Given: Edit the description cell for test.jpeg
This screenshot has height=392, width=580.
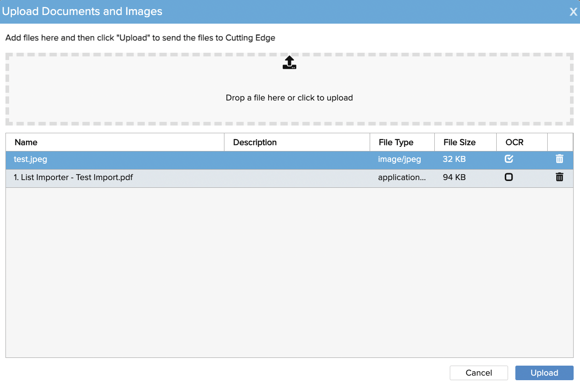Looking at the screenshot, I should (297, 160).
